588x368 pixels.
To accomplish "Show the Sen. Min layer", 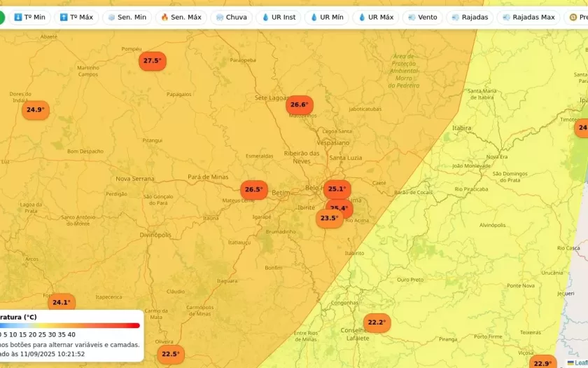I will [127, 17].
